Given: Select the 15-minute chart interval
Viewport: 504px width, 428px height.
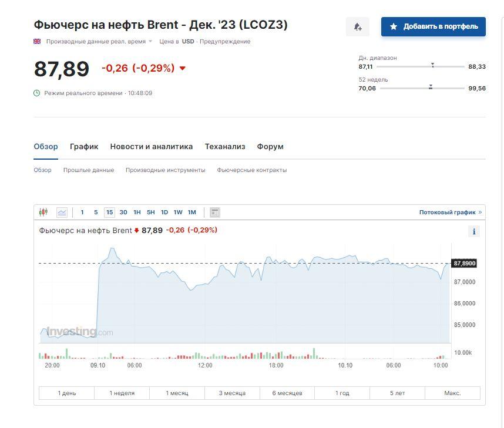Looking at the screenshot, I should 109,213.
